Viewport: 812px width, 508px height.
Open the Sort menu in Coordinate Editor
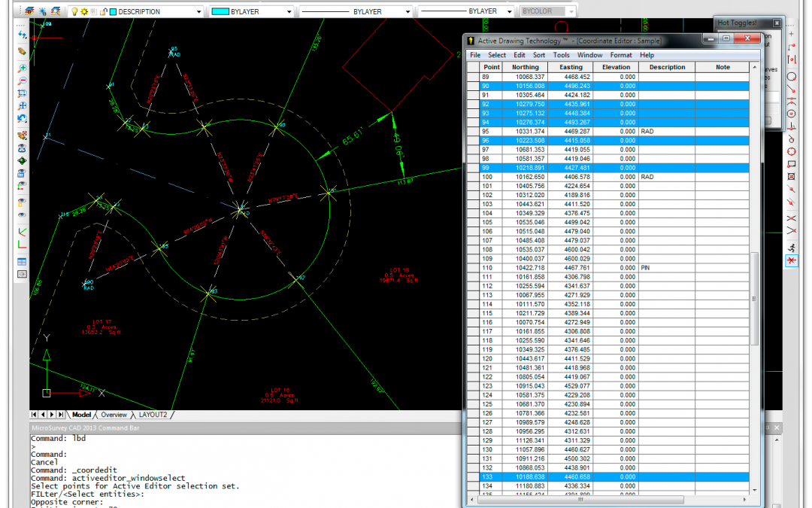[x=539, y=55]
